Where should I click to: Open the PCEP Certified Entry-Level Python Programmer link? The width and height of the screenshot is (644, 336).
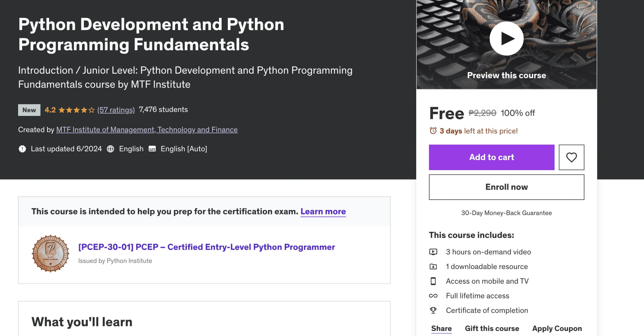tap(207, 247)
